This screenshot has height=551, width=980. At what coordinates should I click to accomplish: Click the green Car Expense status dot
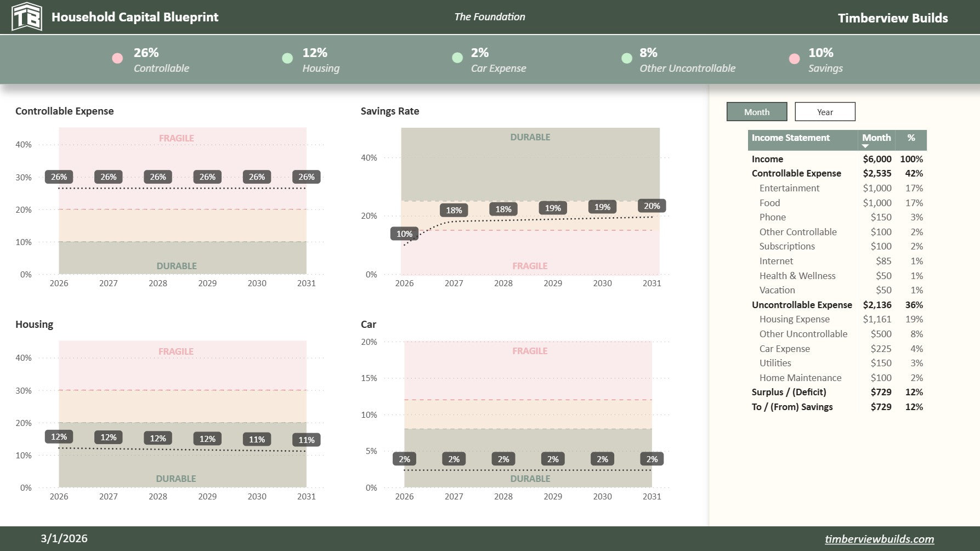[x=457, y=58]
